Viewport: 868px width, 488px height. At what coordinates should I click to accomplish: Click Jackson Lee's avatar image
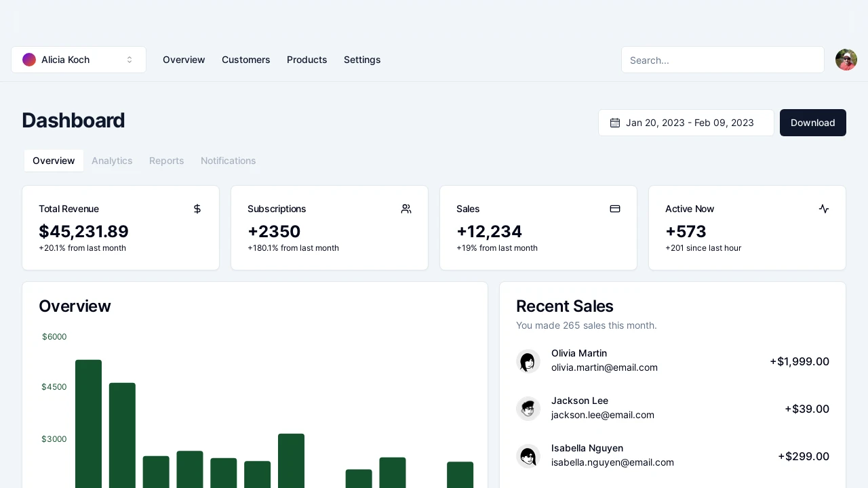point(528,409)
